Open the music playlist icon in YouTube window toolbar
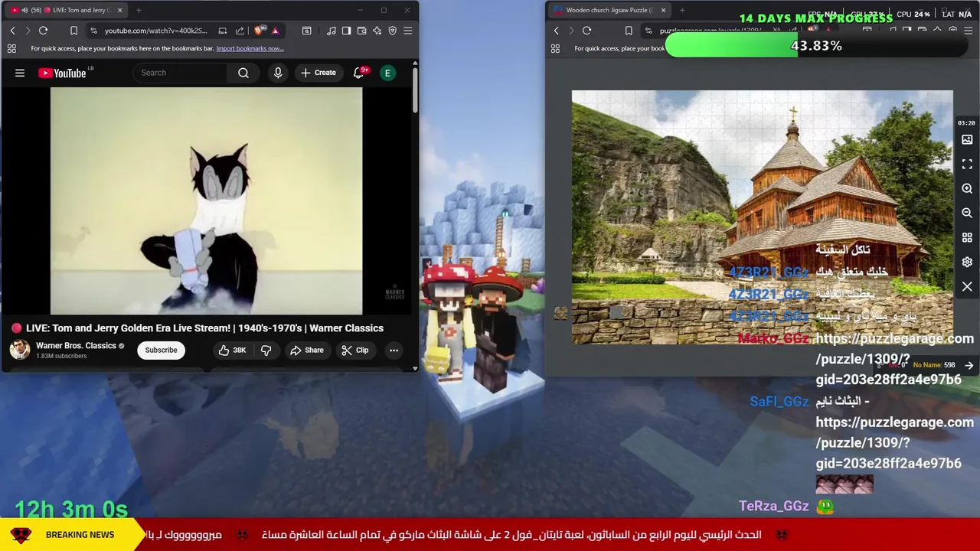The width and height of the screenshot is (980, 551). point(331,31)
